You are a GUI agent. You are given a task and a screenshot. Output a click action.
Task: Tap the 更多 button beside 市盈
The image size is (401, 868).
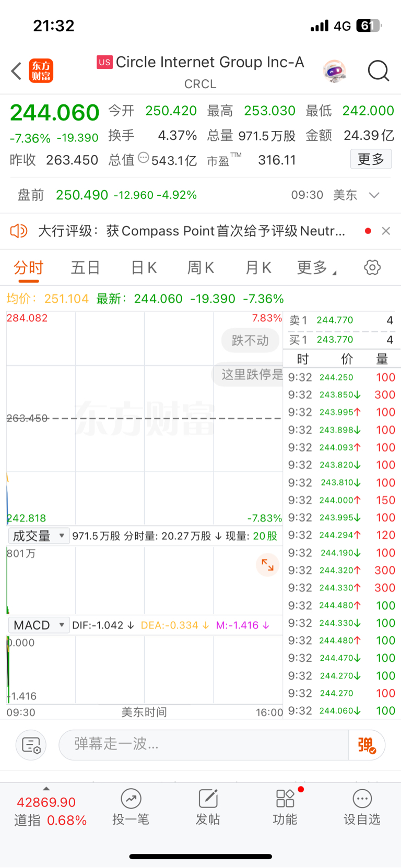click(371, 159)
